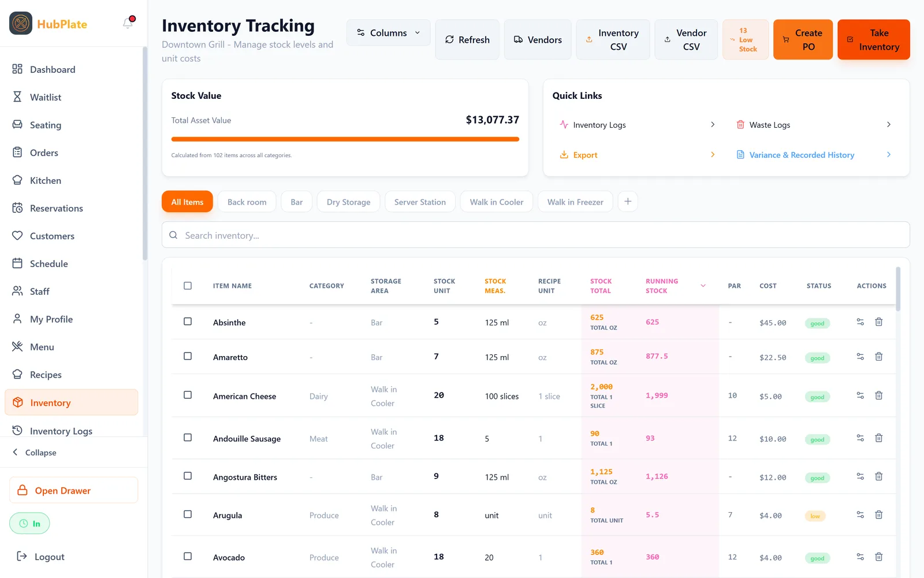
Task: Log out of HubPlate
Action: pos(40,557)
